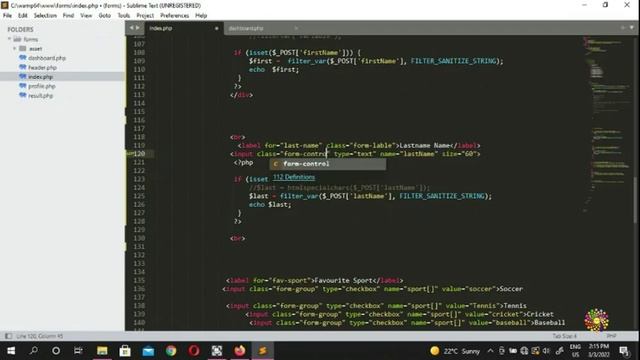This screenshot has width=640, height=360.
Task: Open the View menu
Action: click(86, 16)
